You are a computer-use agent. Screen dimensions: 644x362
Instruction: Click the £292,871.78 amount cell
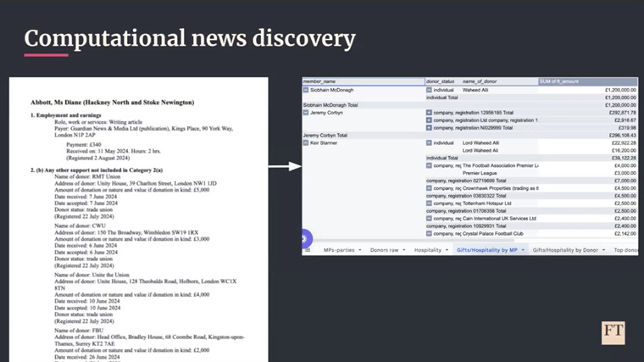click(x=623, y=113)
